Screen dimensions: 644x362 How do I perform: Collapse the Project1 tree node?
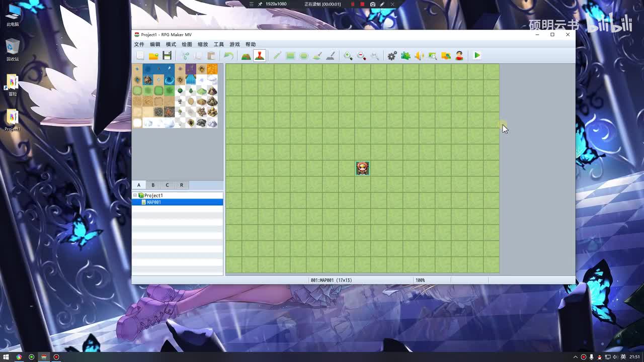tap(135, 195)
